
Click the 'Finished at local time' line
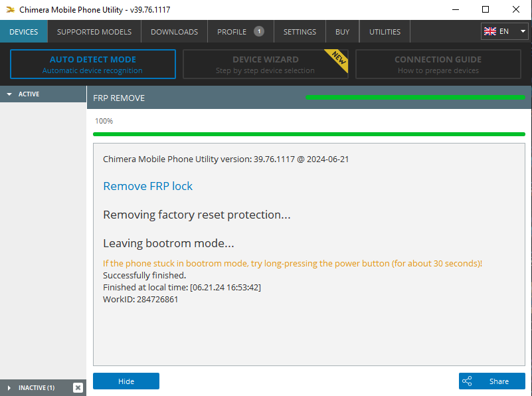pyautogui.click(x=182, y=288)
